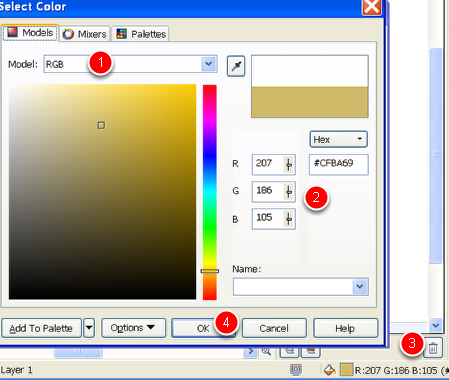Click the fill bucket icon in status bar

(x=329, y=370)
